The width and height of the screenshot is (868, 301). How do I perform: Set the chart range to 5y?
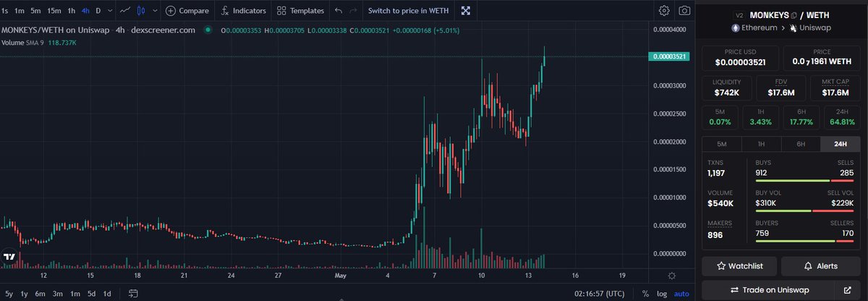[9, 294]
